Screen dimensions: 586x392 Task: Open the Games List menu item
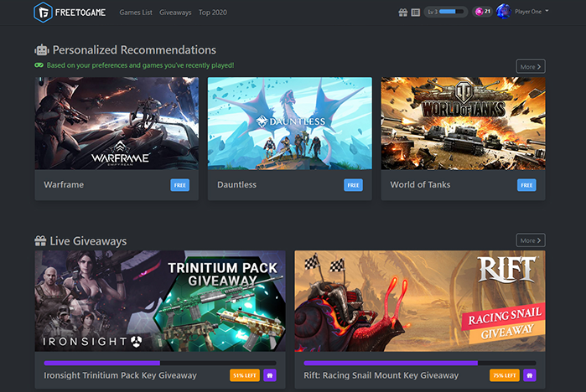136,13
